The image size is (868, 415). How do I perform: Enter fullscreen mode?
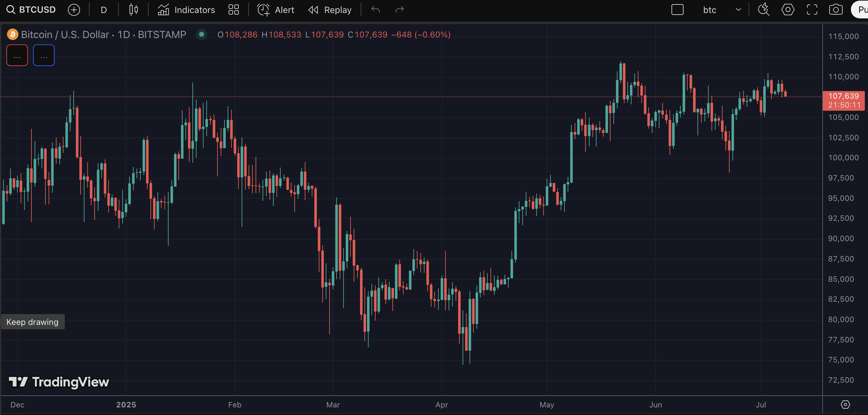click(x=812, y=10)
